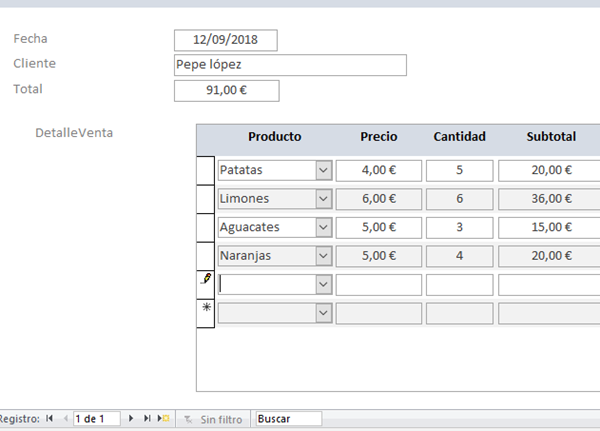Select the Aguacates row record selector
Viewport: 600px width, 431px height.
(205, 228)
